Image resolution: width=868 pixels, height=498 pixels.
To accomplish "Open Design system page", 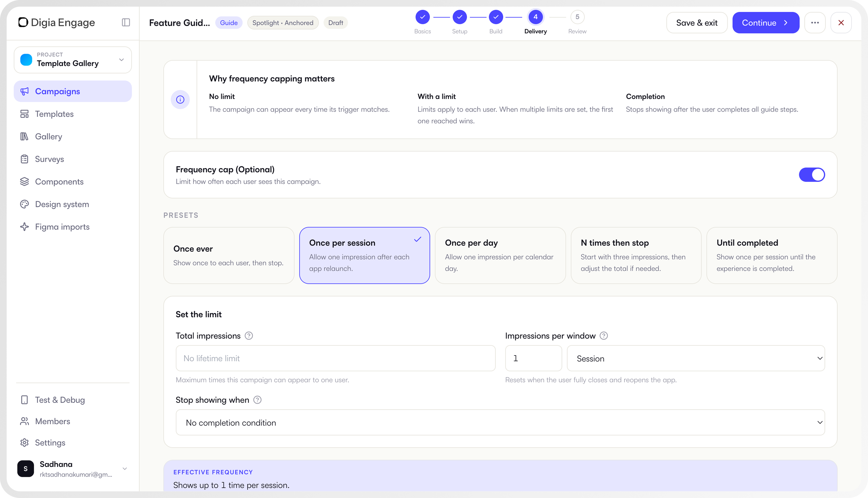I will click(73, 204).
